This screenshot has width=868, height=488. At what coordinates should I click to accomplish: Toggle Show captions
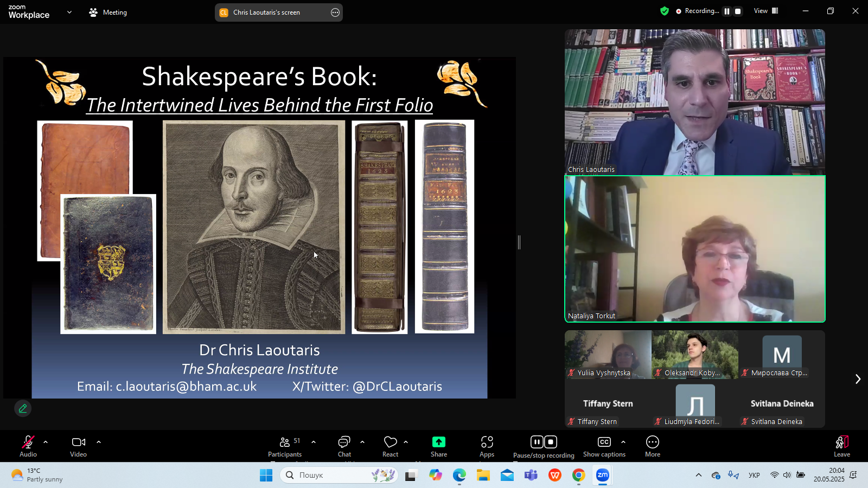(604, 447)
